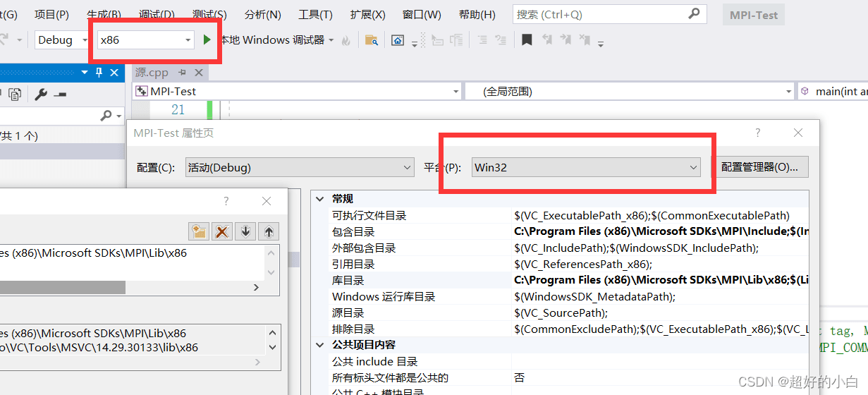Close the 源.cpp tab
The height and width of the screenshot is (395, 868).
(198, 73)
